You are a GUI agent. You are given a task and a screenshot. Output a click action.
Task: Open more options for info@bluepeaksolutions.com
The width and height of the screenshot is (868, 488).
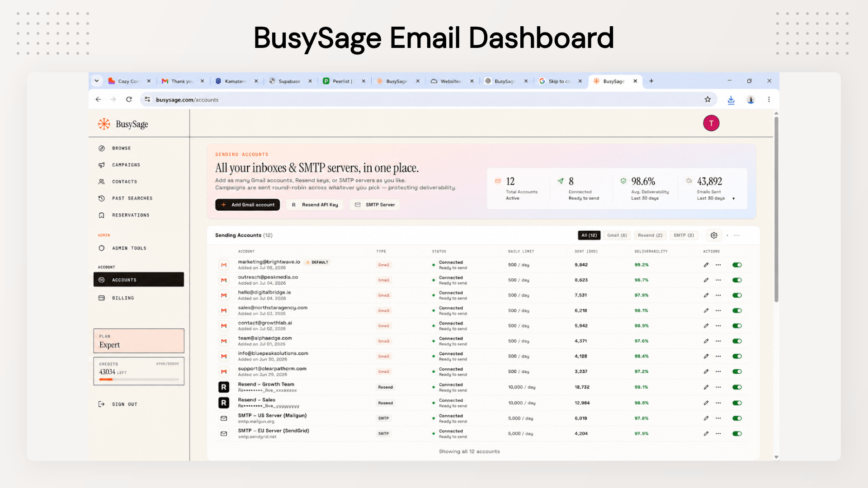click(718, 357)
